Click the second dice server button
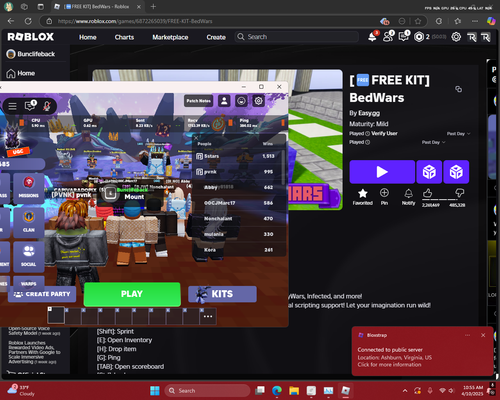 [x=456, y=172]
